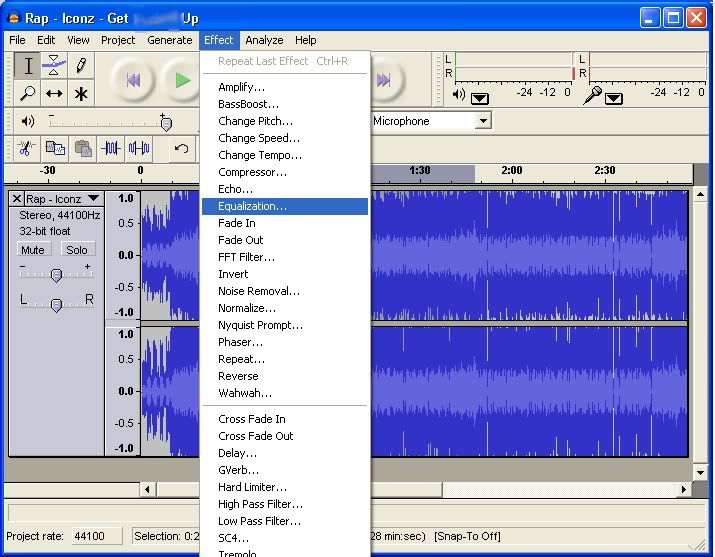The height and width of the screenshot is (557, 715).
Task: Adjust the output volume slider
Action: point(166,123)
